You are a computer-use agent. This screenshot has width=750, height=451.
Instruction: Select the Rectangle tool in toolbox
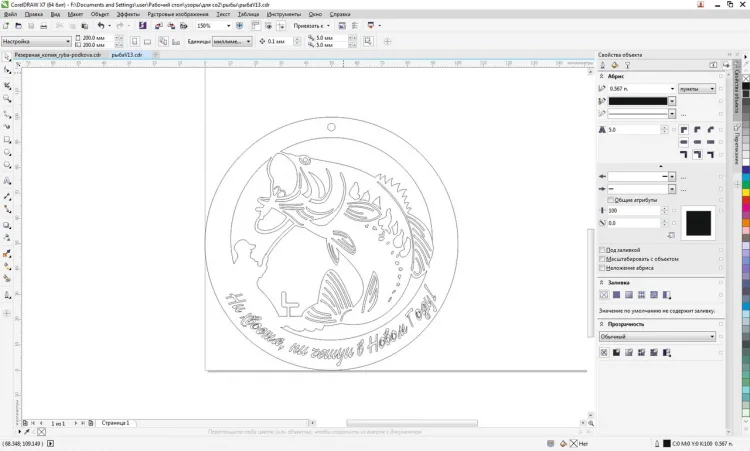[x=7, y=140]
